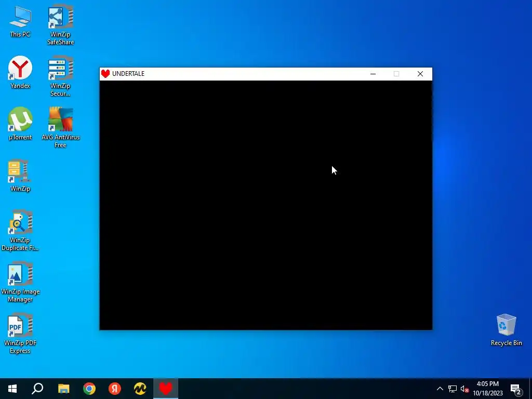The image size is (532, 399).
Task: Open the clock and date flyout
Action: (488, 389)
